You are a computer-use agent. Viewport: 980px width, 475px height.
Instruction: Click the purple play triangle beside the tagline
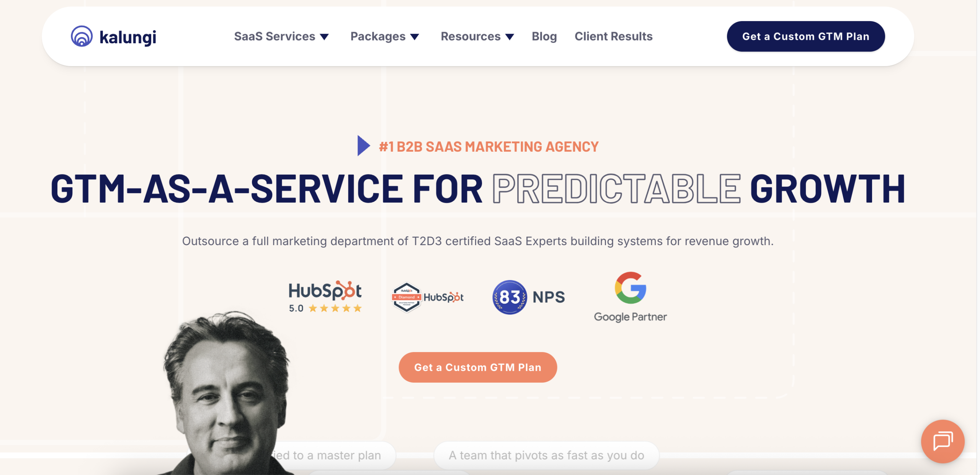(364, 146)
